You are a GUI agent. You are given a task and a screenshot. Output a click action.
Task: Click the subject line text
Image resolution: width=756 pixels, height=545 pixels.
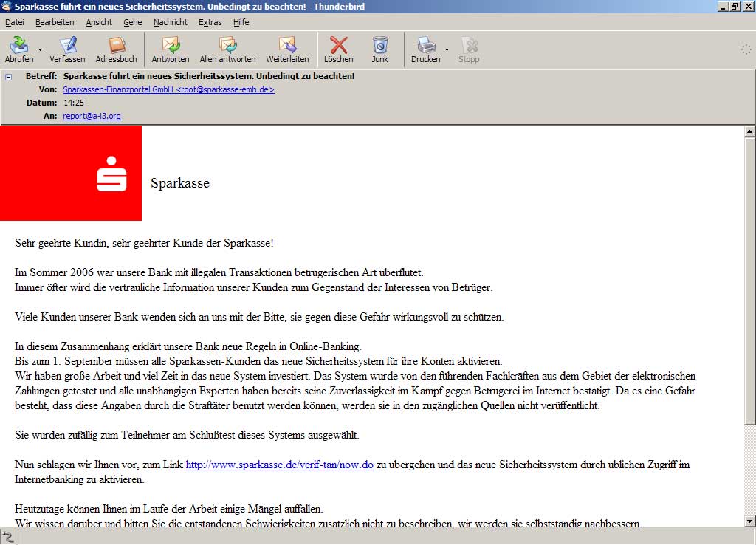(209, 76)
